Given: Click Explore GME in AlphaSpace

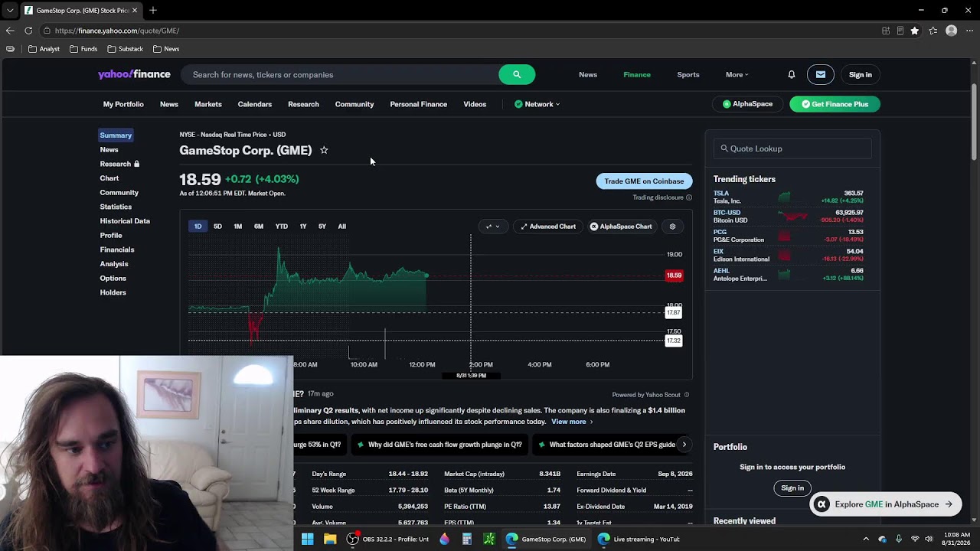Looking at the screenshot, I should click(x=886, y=504).
